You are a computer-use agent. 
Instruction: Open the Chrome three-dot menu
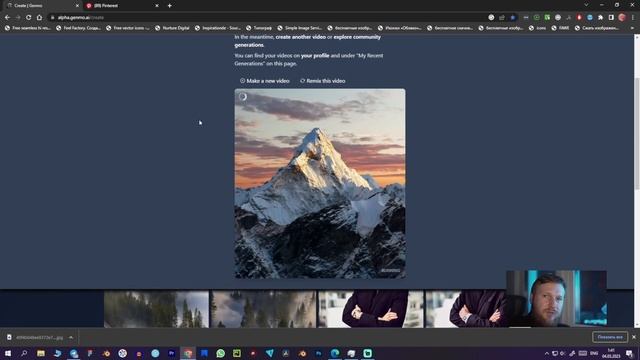(633, 18)
